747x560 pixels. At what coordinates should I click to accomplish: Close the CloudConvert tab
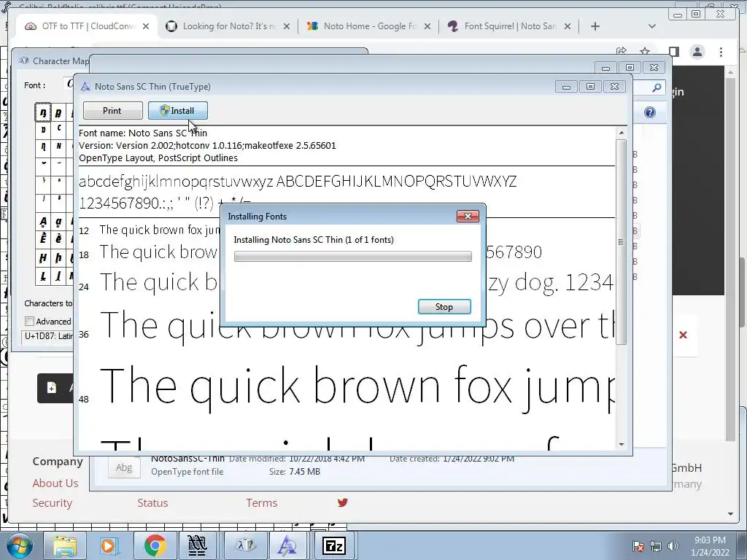point(146,26)
